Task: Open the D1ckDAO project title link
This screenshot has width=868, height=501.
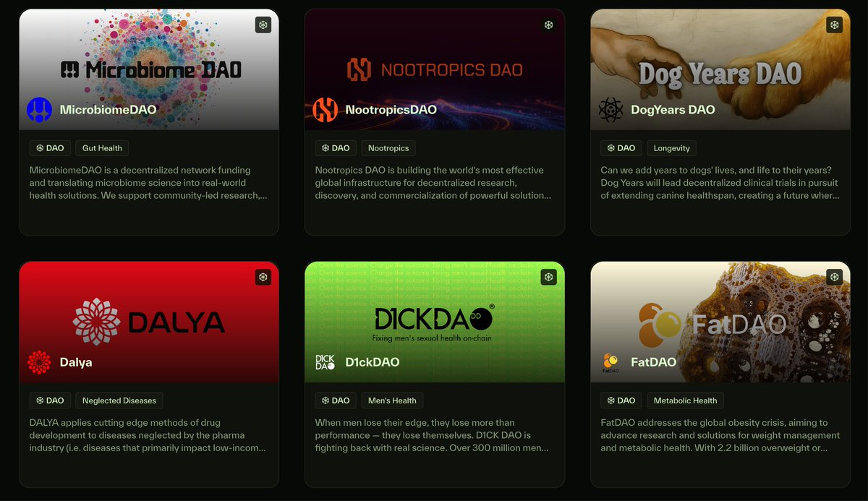Action: point(373,362)
